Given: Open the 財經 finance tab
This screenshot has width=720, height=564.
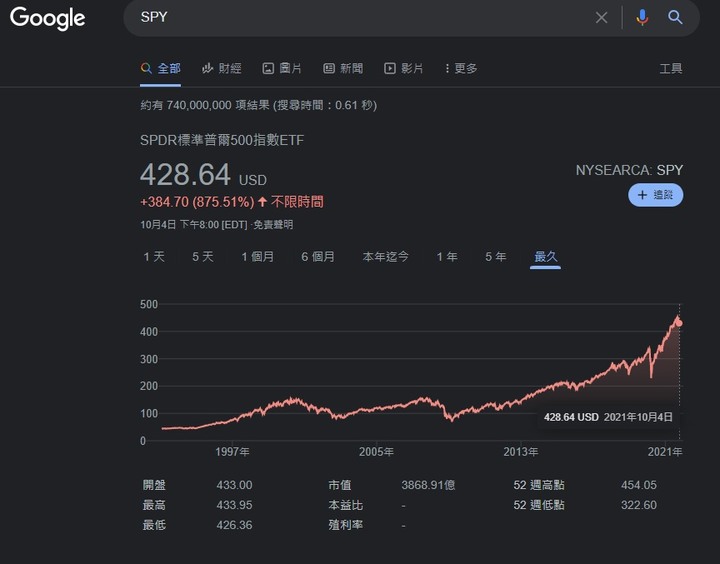Looking at the screenshot, I should tap(222, 68).
